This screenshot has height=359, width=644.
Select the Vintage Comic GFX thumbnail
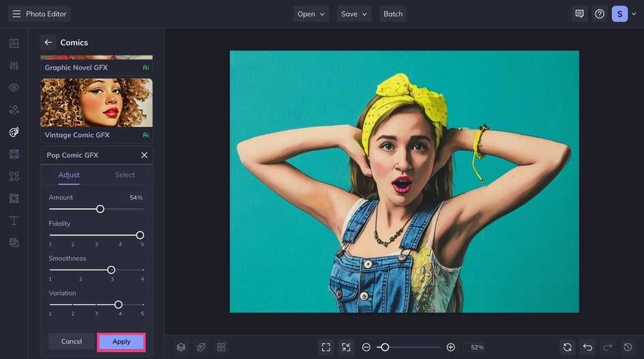point(96,103)
